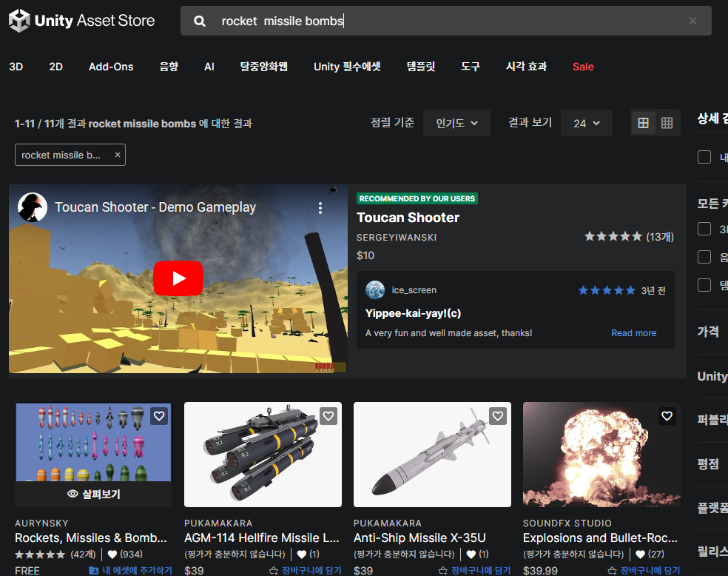The height and width of the screenshot is (576, 728).
Task: Open the 시각 효과 menu
Action: pyautogui.click(x=527, y=67)
